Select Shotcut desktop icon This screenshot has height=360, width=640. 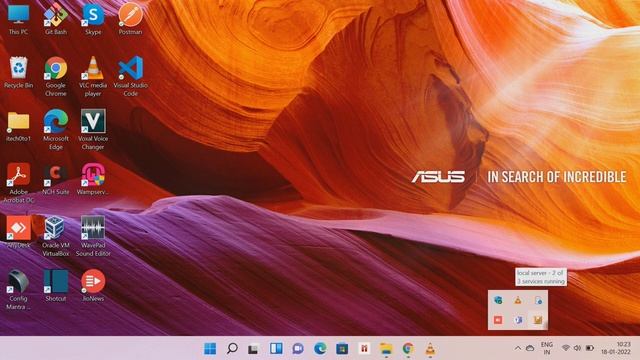[56, 286]
